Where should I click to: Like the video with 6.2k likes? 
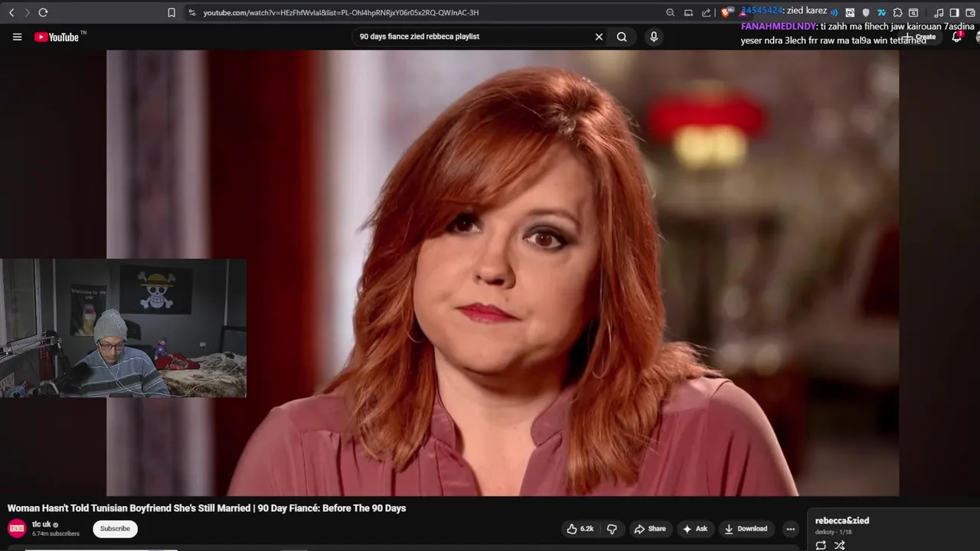click(x=580, y=529)
